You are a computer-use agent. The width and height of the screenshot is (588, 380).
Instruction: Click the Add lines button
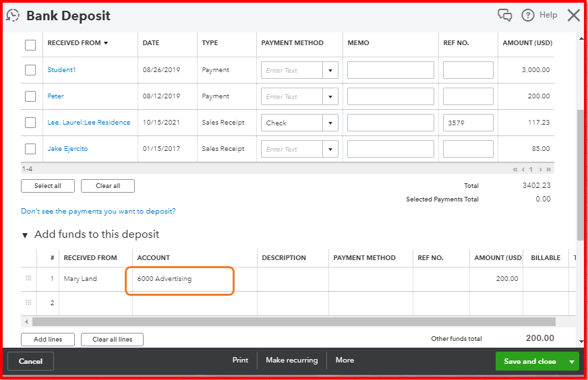48,340
